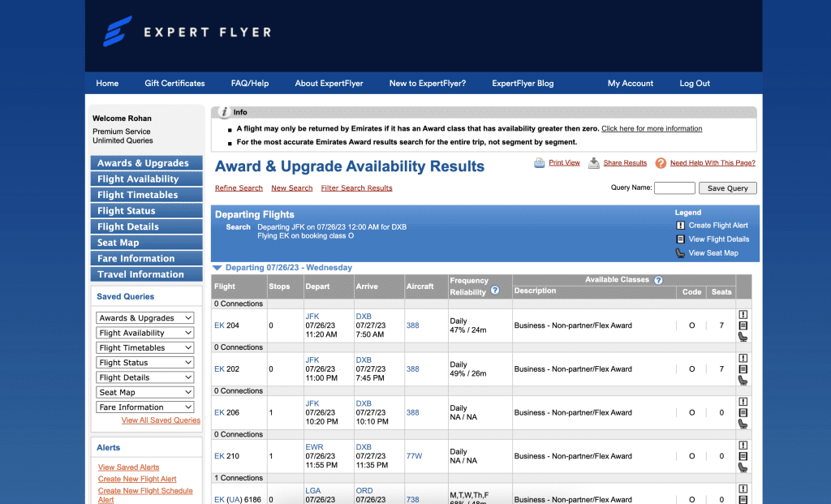Viewport: 831px width, 504px height.
Task: Select Travel Information in the sidebar
Action: (x=146, y=274)
